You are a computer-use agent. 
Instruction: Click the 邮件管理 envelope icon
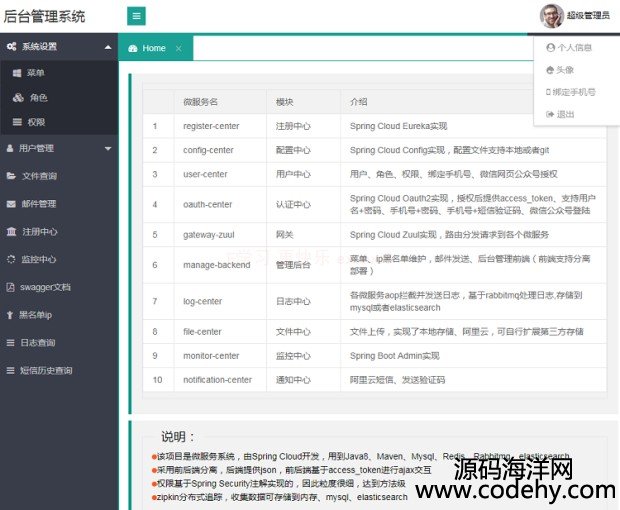[x=11, y=204]
